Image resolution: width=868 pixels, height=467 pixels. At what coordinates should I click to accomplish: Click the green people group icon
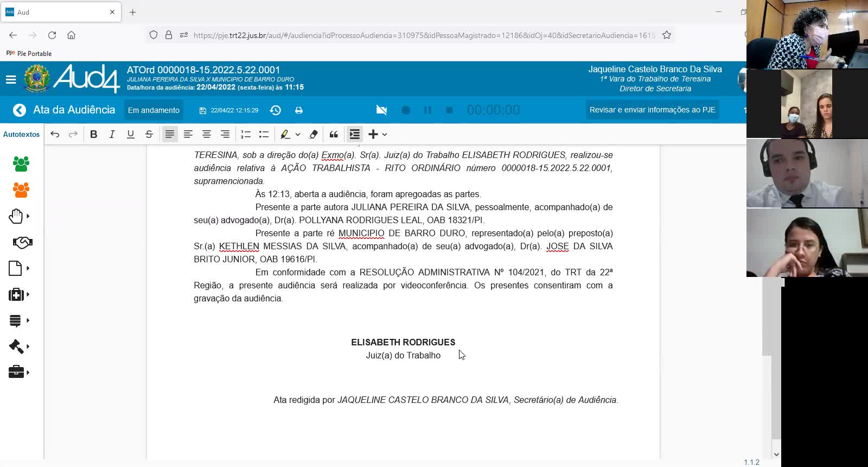tap(21, 163)
